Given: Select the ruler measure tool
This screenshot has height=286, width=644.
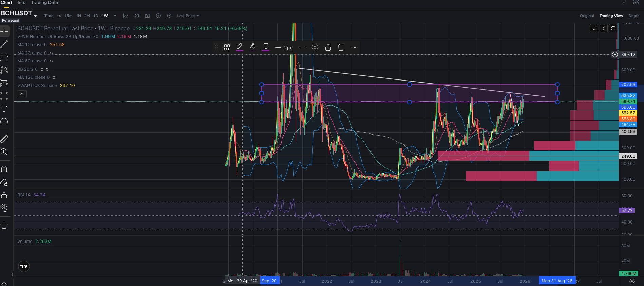Looking at the screenshot, I should (4, 139).
